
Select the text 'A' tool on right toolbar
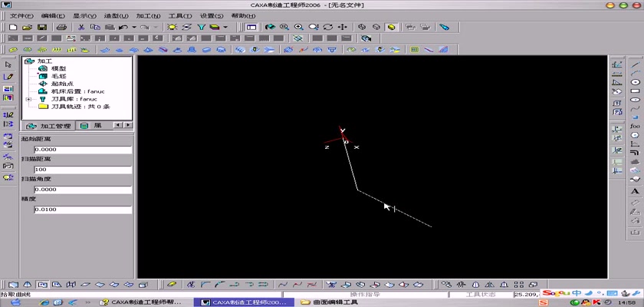[635, 191]
